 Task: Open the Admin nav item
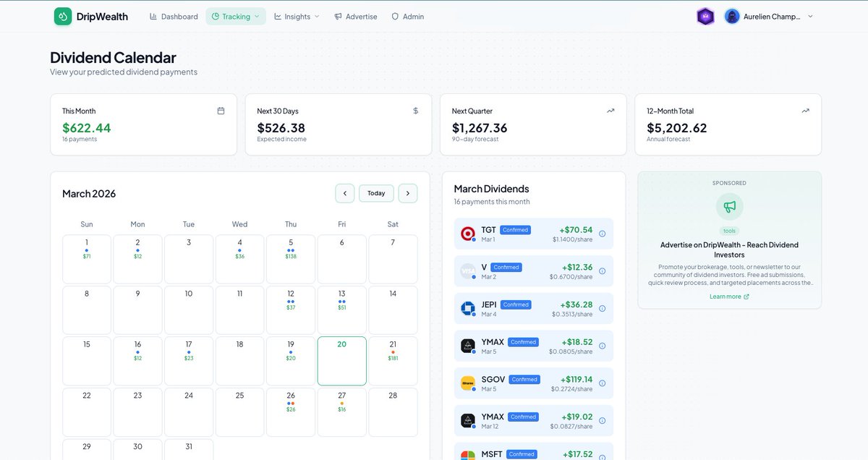coord(408,17)
